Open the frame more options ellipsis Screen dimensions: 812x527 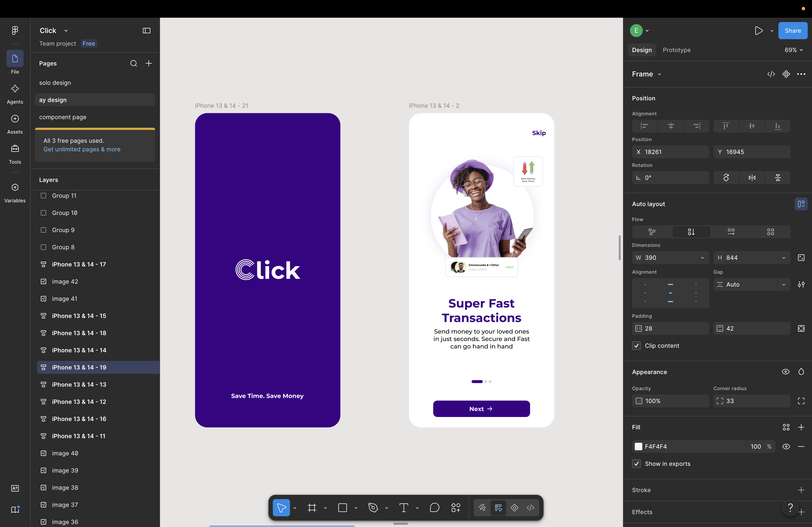pos(801,74)
